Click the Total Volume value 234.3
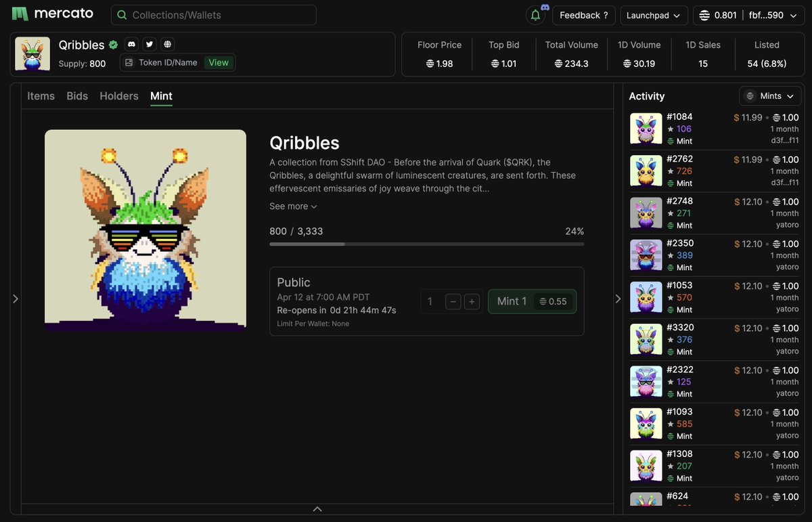This screenshot has width=812, height=522. [572, 64]
